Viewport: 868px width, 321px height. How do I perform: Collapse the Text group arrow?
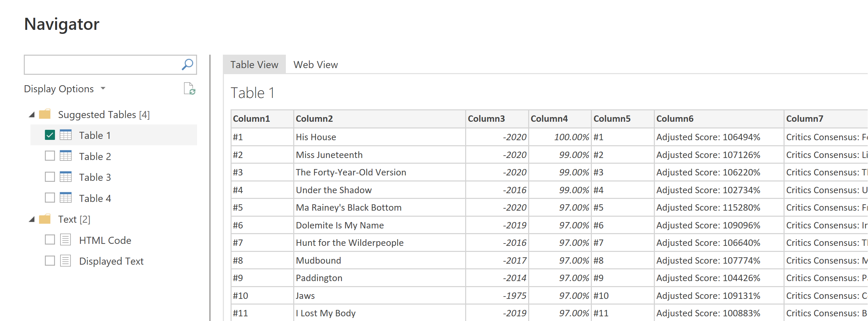(x=32, y=219)
